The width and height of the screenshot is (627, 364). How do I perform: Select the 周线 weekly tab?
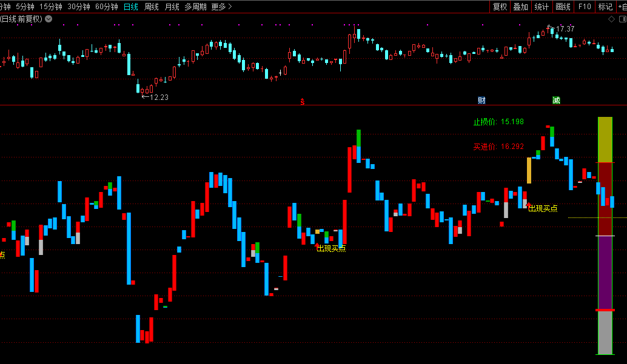(152, 7)
